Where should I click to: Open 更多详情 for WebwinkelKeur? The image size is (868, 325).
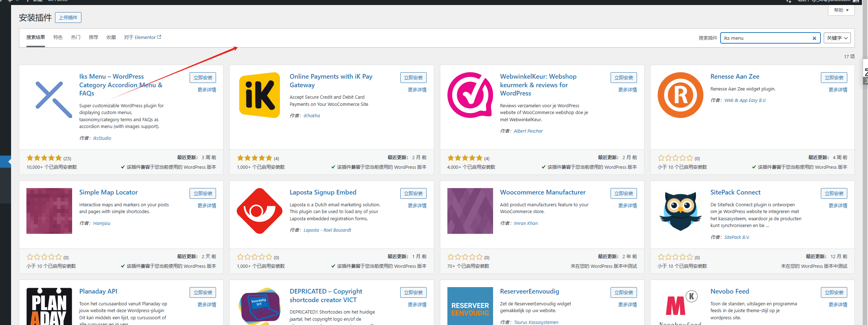pyautogui.click(x=628, y=90)
